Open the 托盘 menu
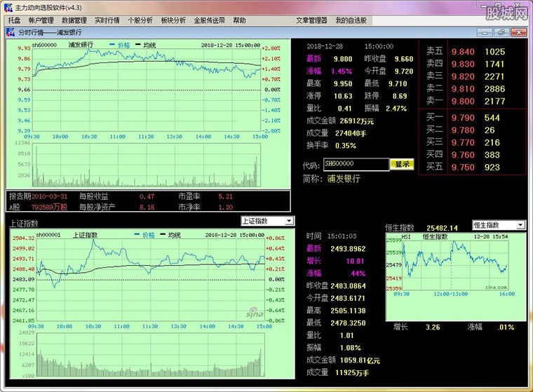The width and height of the screenshot is (533, 392). click(15, 20)
